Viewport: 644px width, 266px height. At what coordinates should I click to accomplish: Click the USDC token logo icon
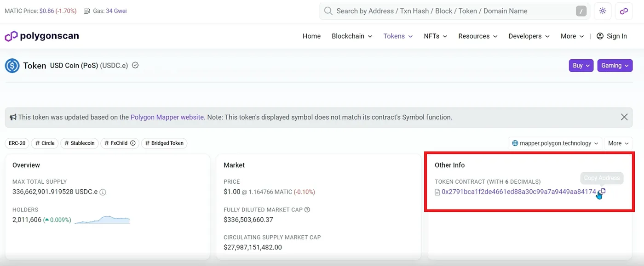pyautogui.click(x=12, y=66)
